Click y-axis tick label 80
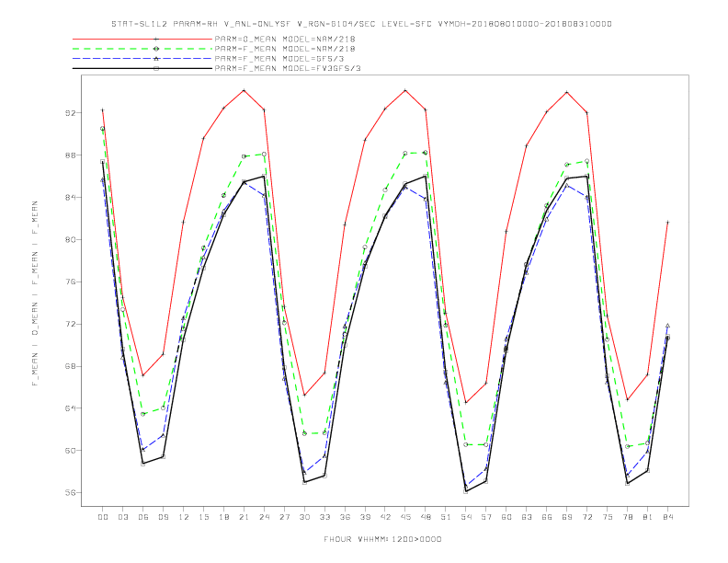The height and width of the screenshot is (563, 728). [69, 240]
